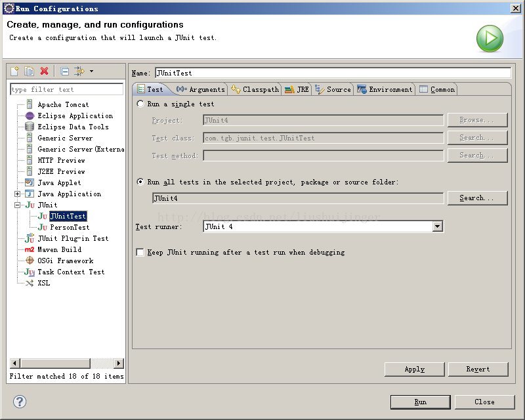
Task: Open the Environment tab
Action: (x=385, y=89)
